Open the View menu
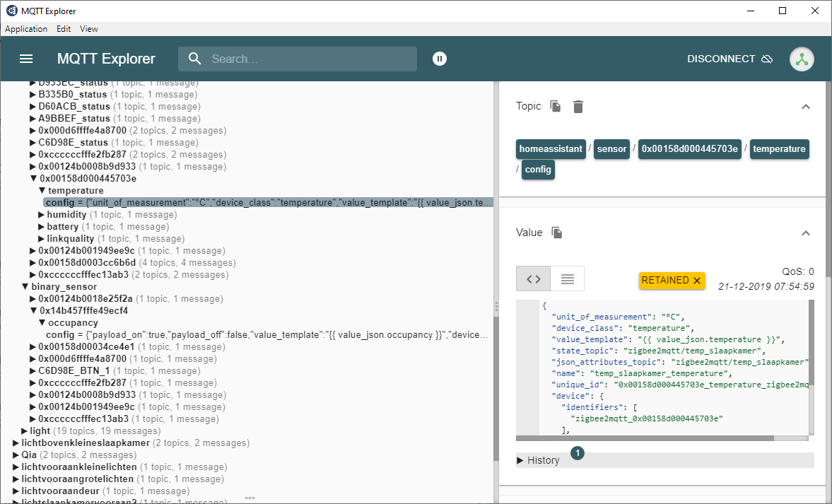The height and width of the screenshot is (504, 832). click(x=88, y=29)
